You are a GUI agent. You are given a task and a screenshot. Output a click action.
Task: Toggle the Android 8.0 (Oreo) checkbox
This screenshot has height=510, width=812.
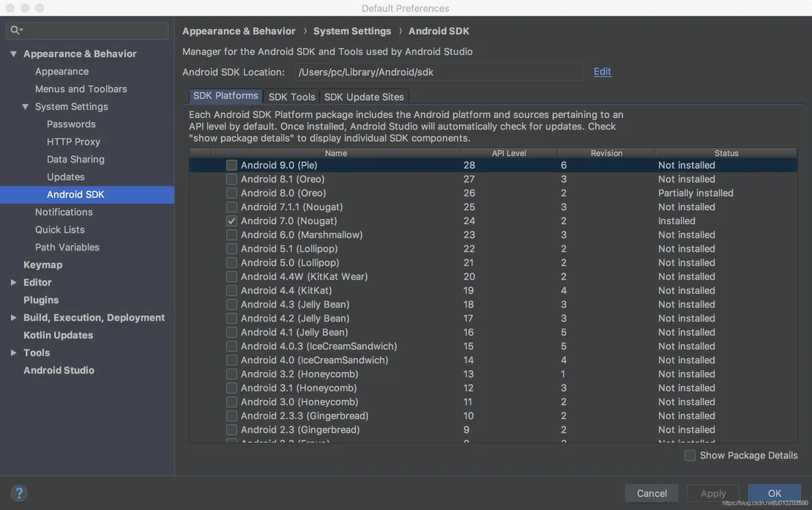[x=232, y=193]
